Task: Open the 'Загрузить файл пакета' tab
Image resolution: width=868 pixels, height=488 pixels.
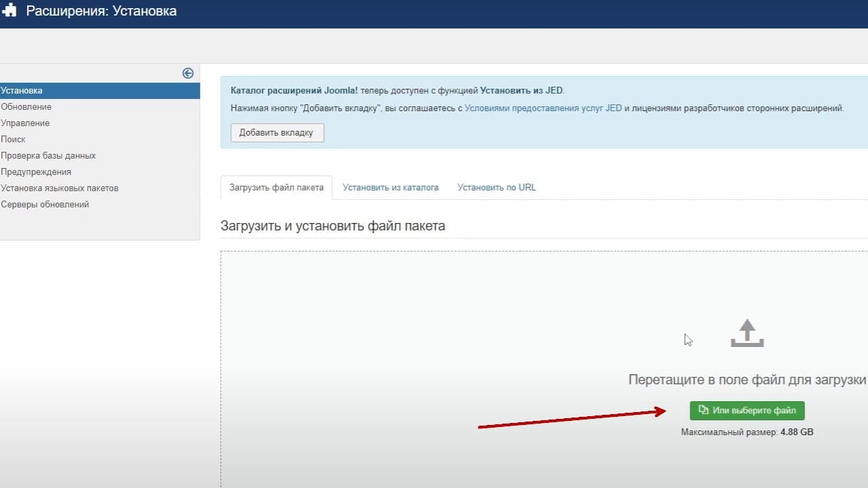Action: tap(276, 188)
